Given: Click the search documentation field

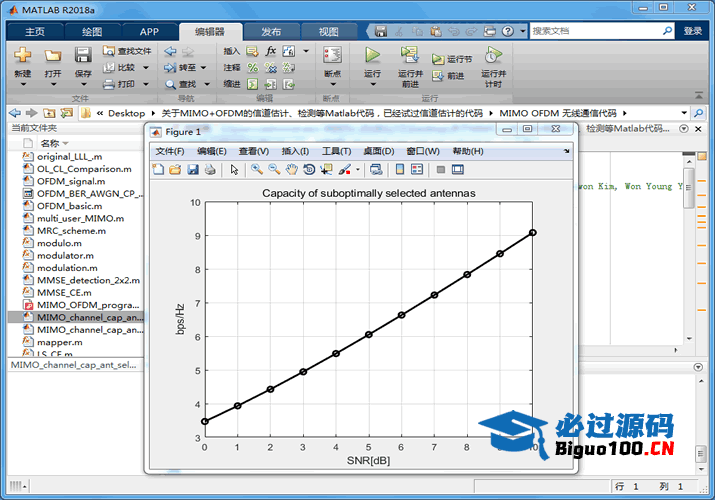Looking at the screenshot, I should point(596,31).
